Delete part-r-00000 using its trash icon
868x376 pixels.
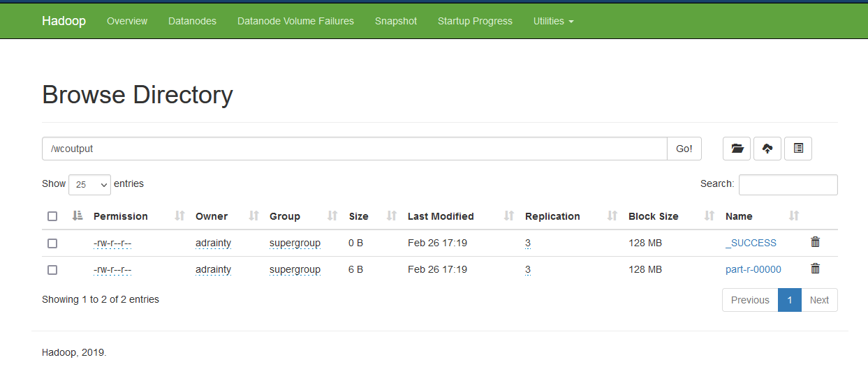pyautogui.click(x=815, y=269)
